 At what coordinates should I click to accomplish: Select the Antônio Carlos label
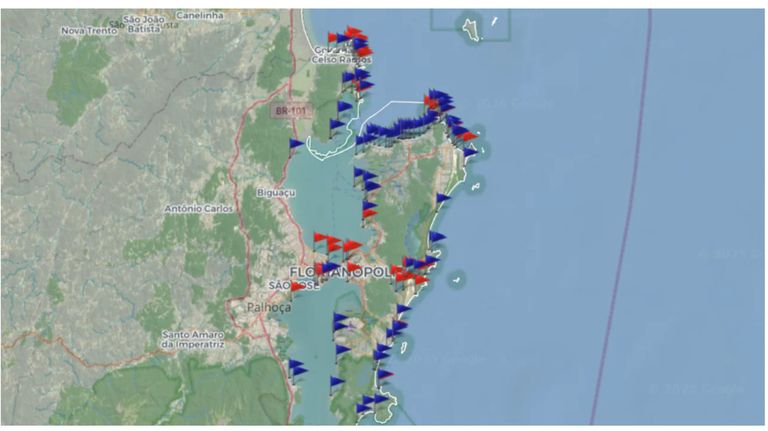(x=199, y=209)
